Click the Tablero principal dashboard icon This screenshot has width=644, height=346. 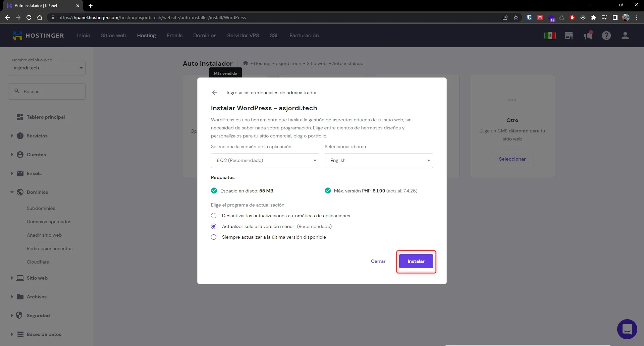tap(20, 117)
